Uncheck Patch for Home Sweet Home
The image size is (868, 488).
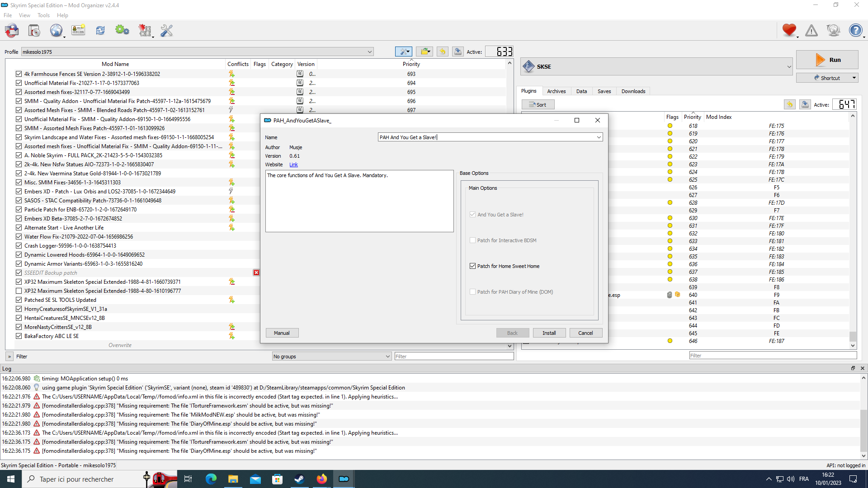[472, 266]
